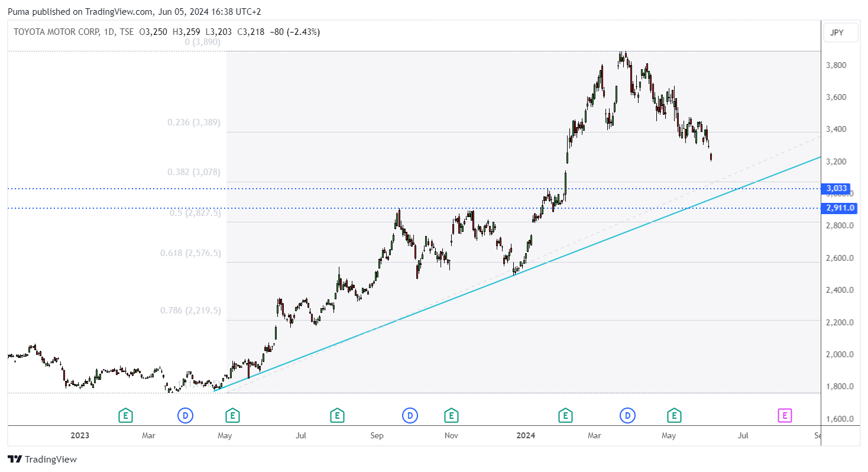The width and height of the screenshot is (868, 472).
Task: Click the February 2023 earnings E marker
Action: coord(125,416)
